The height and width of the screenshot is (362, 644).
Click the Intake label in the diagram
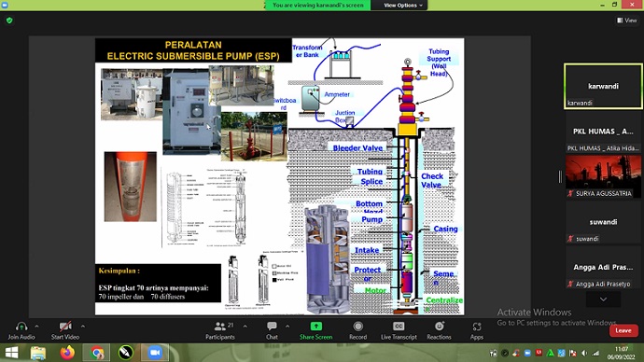pos(367,250)
